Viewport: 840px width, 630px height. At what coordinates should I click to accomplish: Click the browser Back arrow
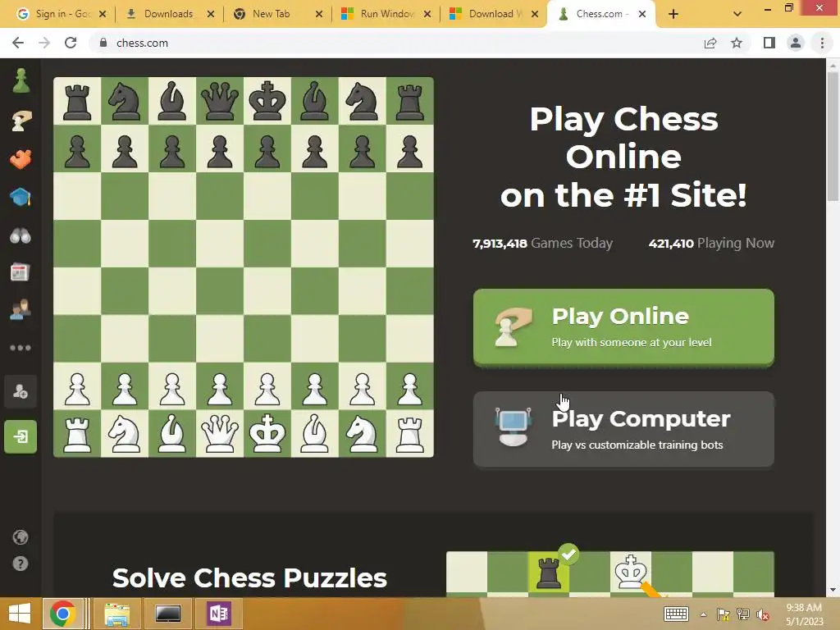(18, 43)
